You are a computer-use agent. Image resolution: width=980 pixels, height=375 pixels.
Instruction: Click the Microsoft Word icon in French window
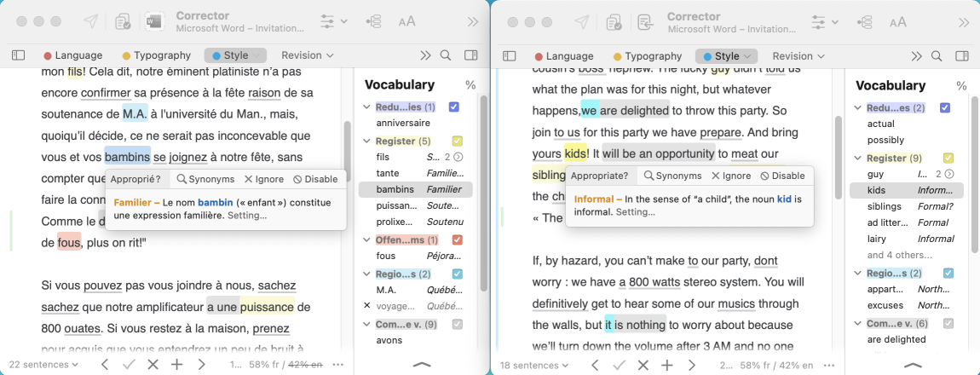[x=153, y=21]
